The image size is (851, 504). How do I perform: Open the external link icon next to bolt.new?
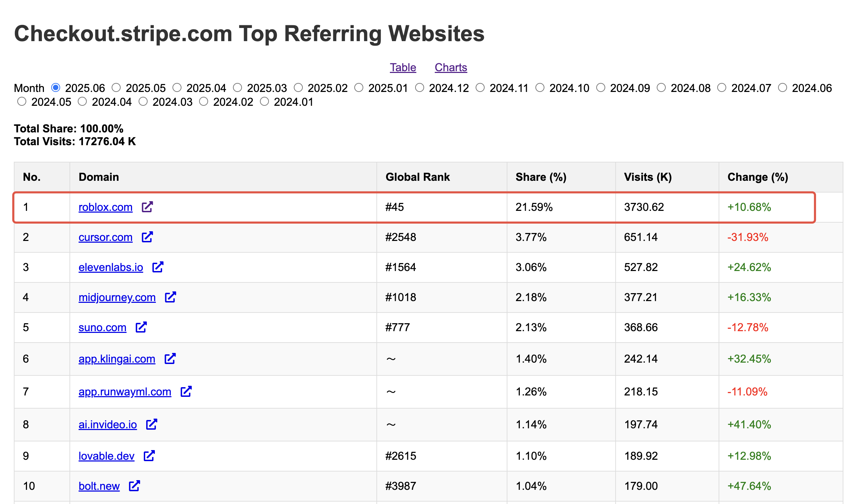[x=134, y=486]
